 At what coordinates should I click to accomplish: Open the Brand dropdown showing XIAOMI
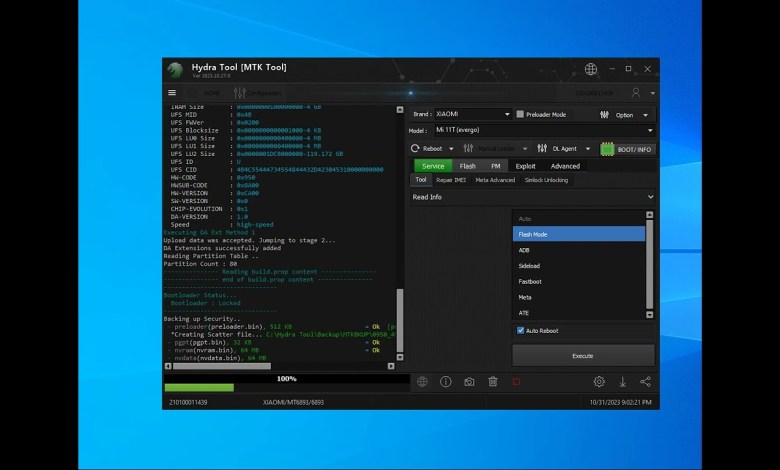471,114
